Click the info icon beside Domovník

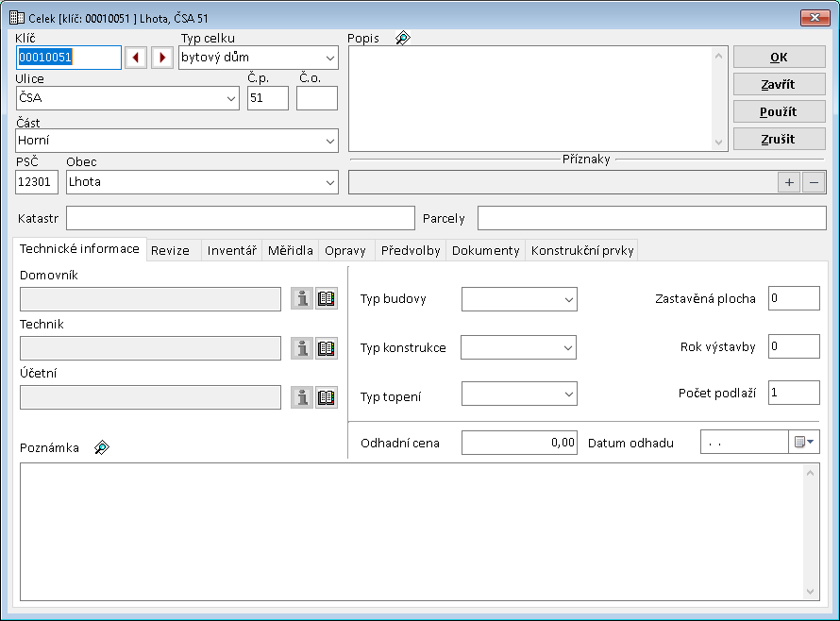[x=301, y=299]
